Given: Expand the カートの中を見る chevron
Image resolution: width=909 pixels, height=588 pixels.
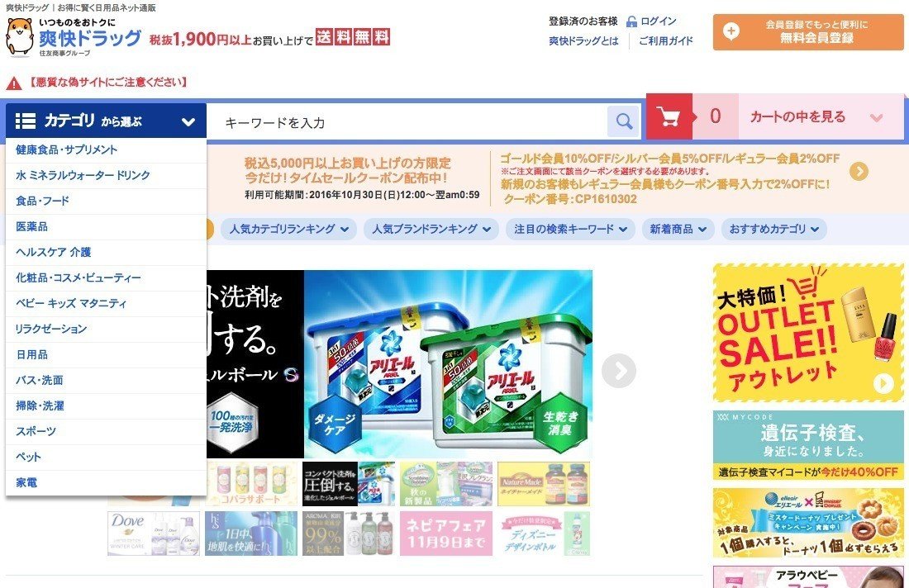Looking at the screenshot, I should (x=877, y=117).
